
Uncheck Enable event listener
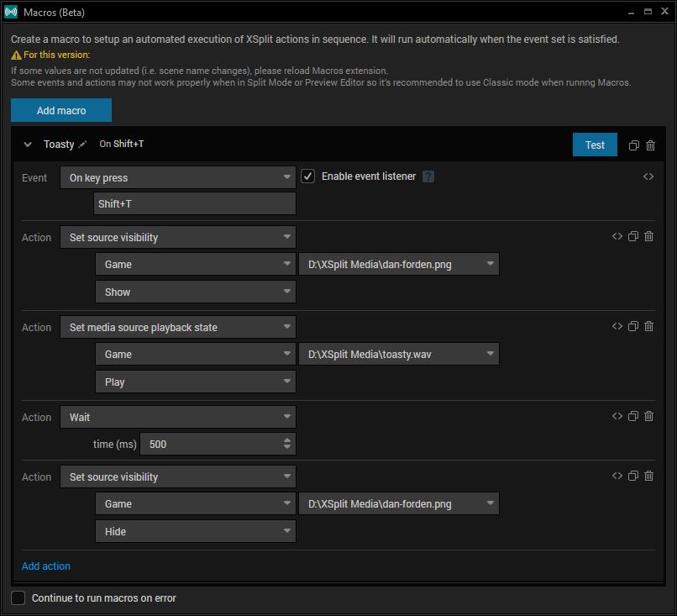308,176
